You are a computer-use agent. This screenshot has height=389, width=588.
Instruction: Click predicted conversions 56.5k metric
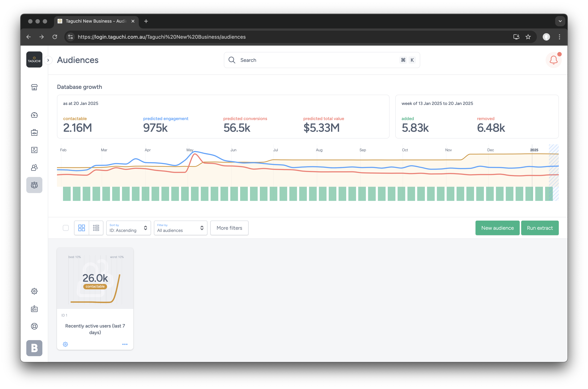245,125
